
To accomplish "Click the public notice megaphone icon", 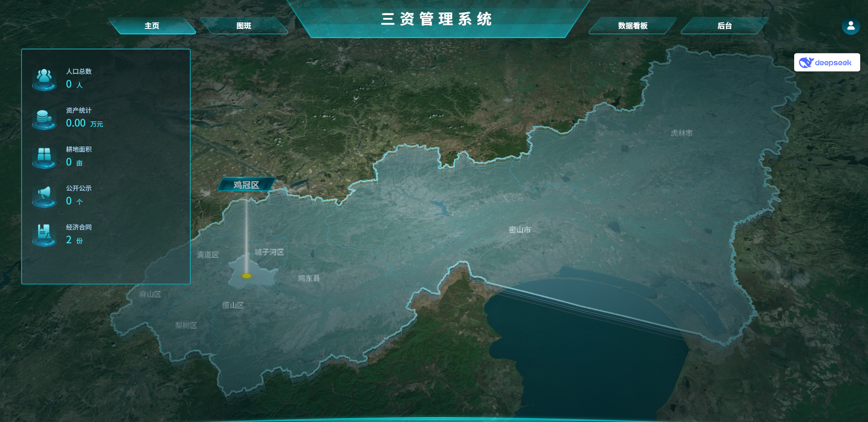I will pyautogui.click(x=44, y=196).
